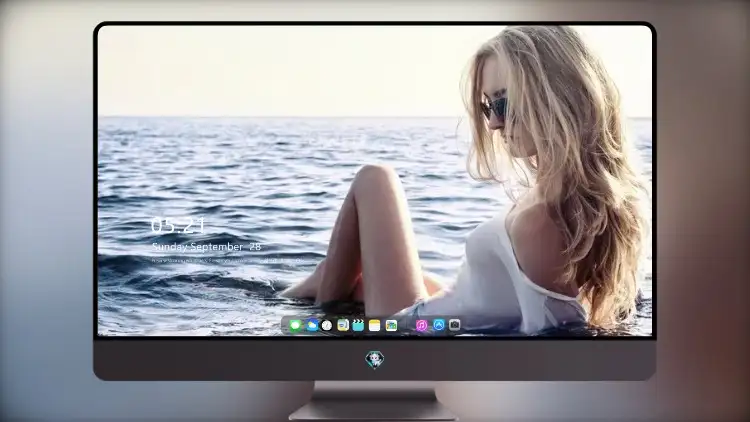Open the green Messages dock icon
Screen dimensions: 750x422
pyautogui.click(x=295, y=325)
